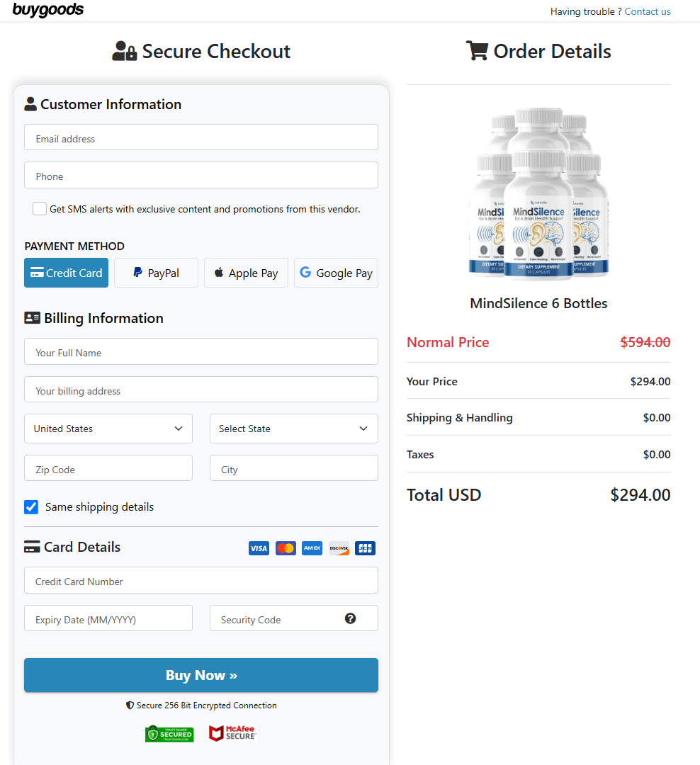The height and width of the screenshot is (765, 700).
Task: Click the McAfee Secure badge
Action: tap(232, 733)
